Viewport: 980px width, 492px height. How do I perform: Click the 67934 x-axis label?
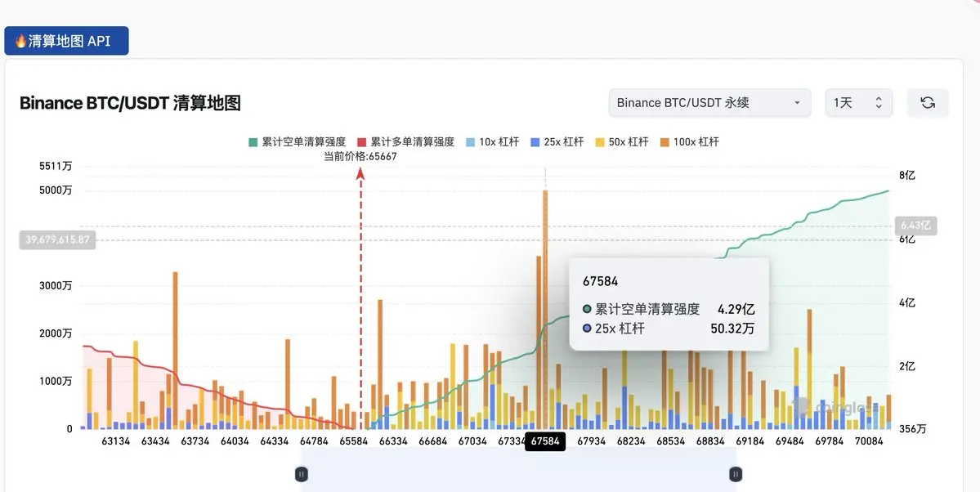click(591, 441)
